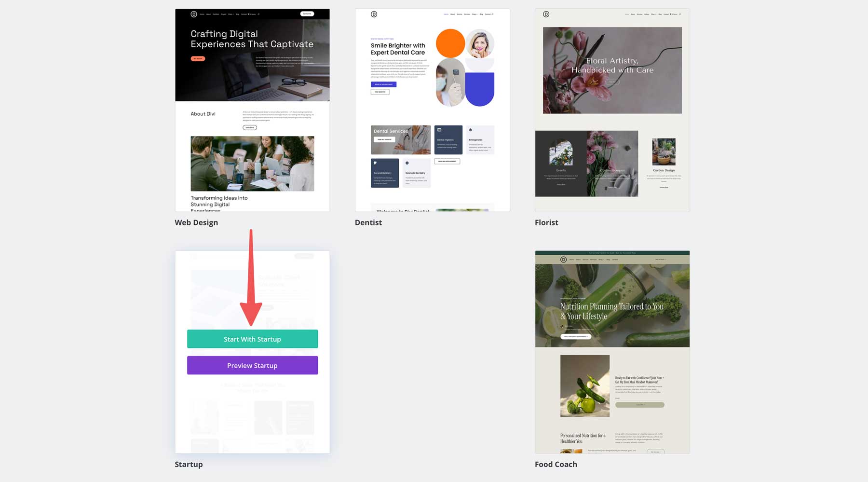
Task: Click the implant icon on the Dental Implants card
Action: coord(439,130)
